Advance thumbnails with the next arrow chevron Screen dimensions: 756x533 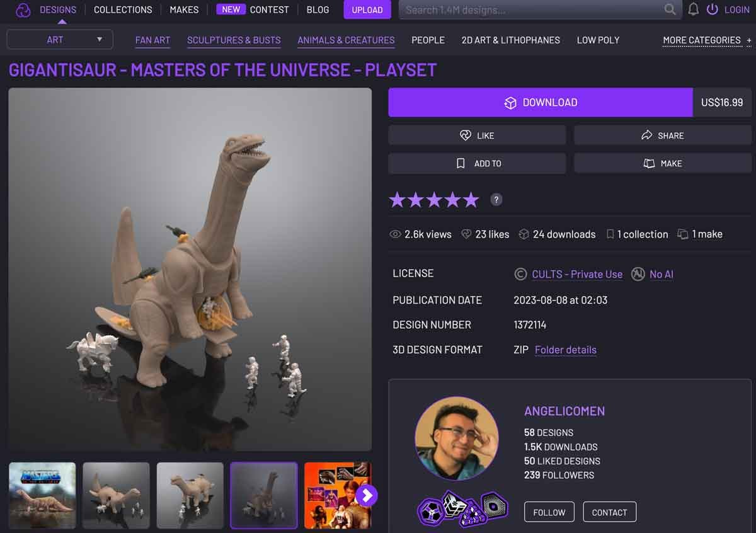(x=366, y=496)
